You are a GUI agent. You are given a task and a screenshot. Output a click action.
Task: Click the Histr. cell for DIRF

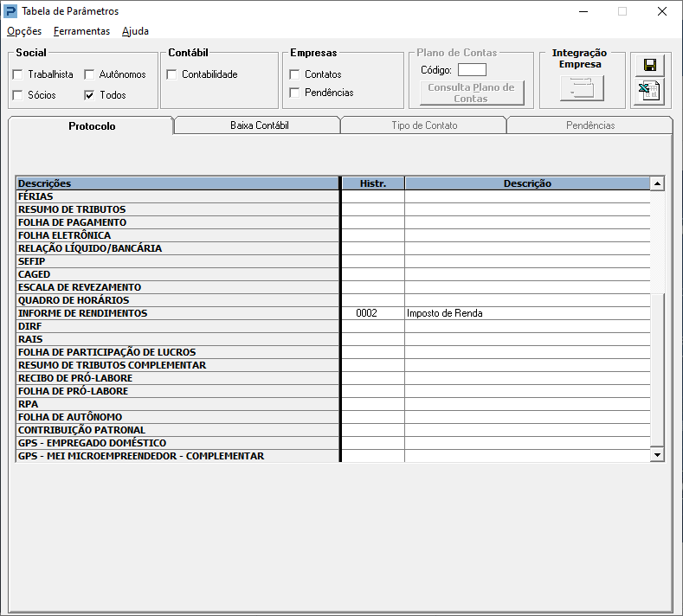click(x=373, y=326)
